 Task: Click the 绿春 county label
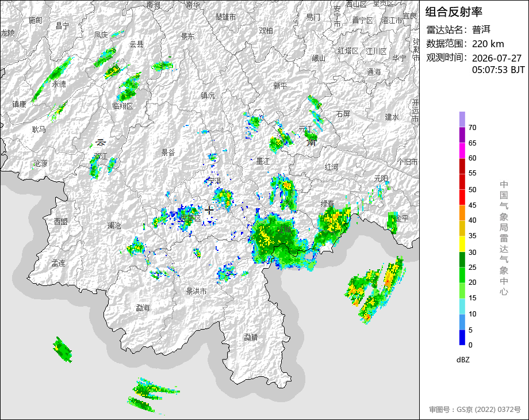pyautogui.click(x=327, y=204)
